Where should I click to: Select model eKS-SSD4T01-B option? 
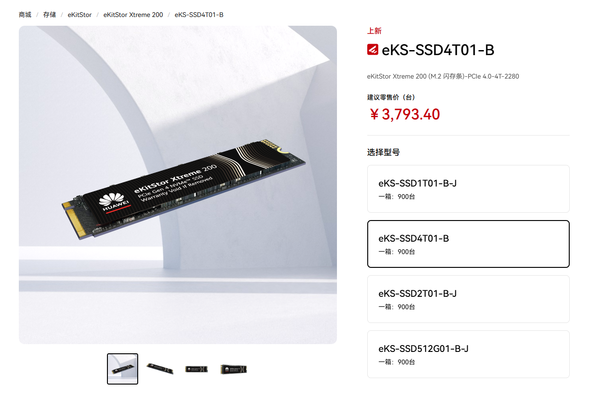coord(468,244)
